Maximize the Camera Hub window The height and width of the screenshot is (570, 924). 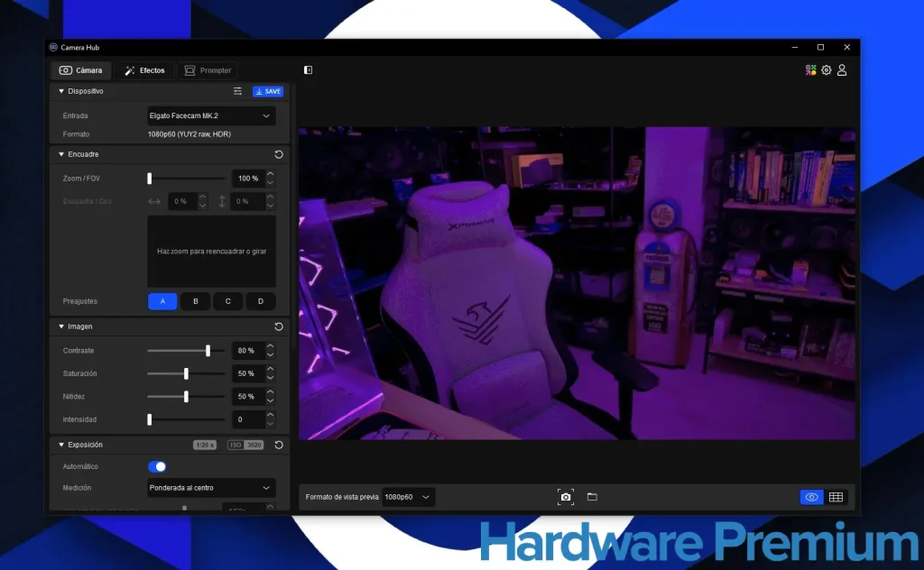[x=820, y=47]
